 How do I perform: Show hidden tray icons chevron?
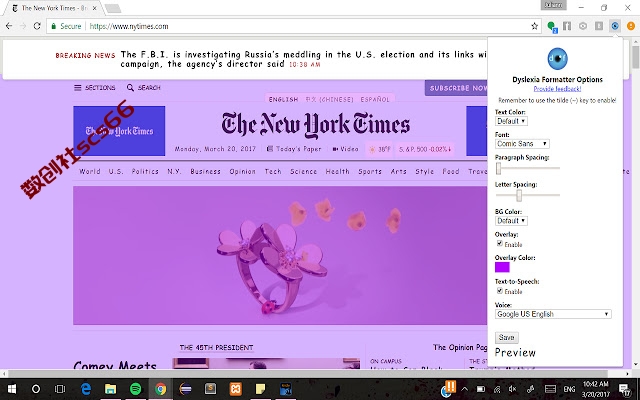[x=464, y=389]
